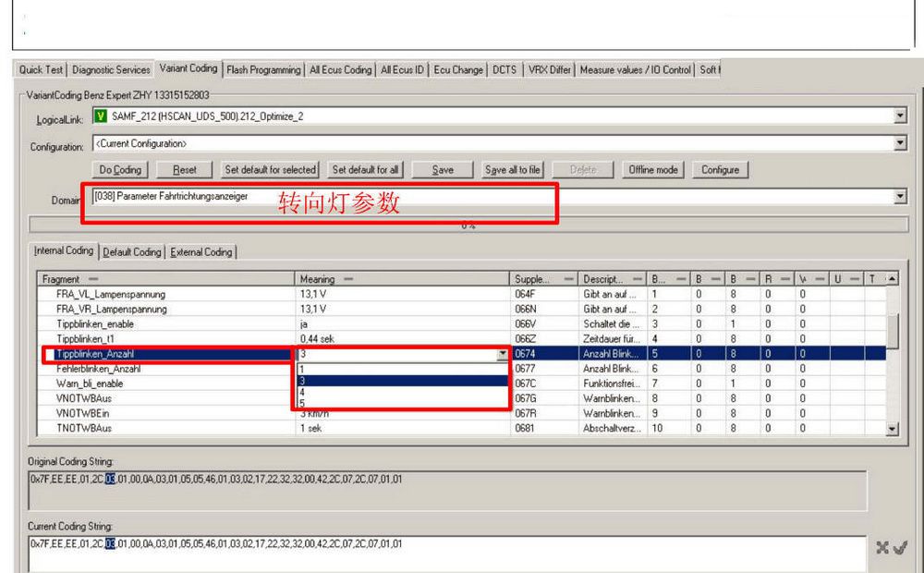Switch to the Diagnostic Services tab
924x573 pixels.
pos(111,69)
